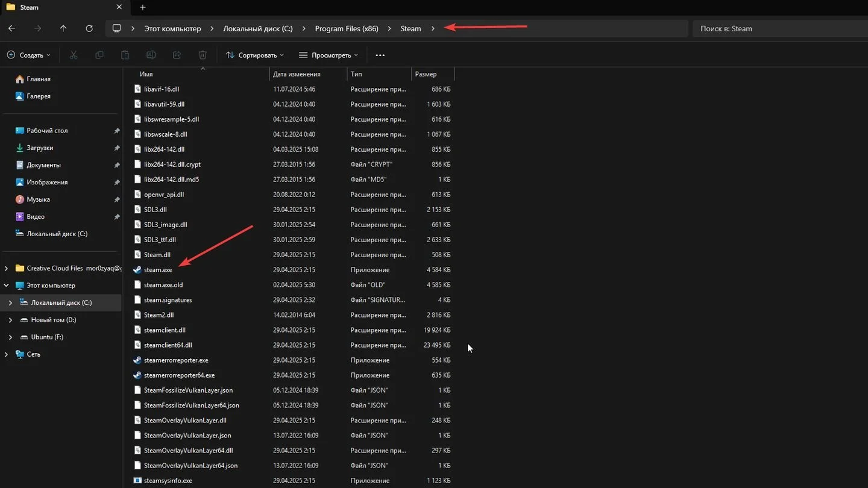Screen dimensions: 868x488
Task: Open a new tab with plus icon
Action: coord(143,7)
